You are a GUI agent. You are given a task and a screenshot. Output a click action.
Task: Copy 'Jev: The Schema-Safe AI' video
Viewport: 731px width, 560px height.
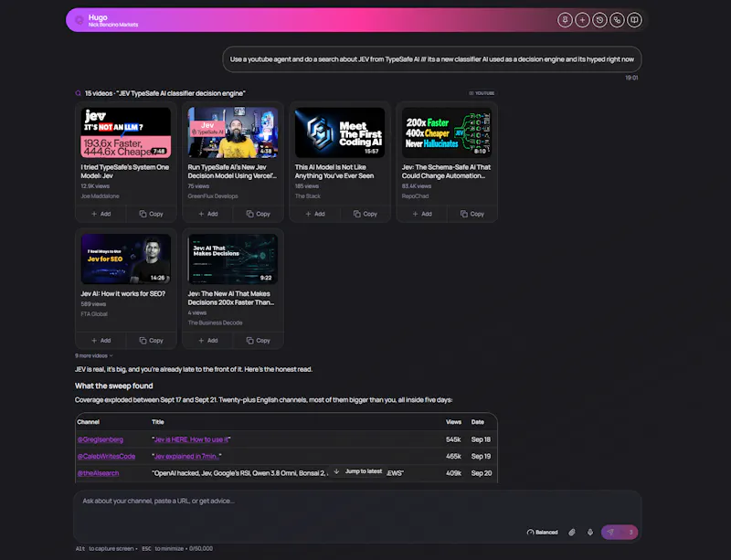point(472,214)
